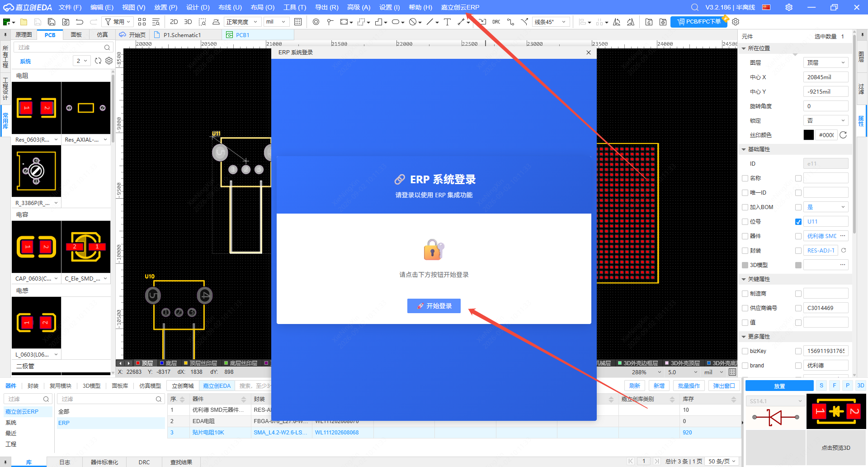Click the language flag icon
Screen dimensions: 868x467
pyautogui.click(x=766, y=7)
